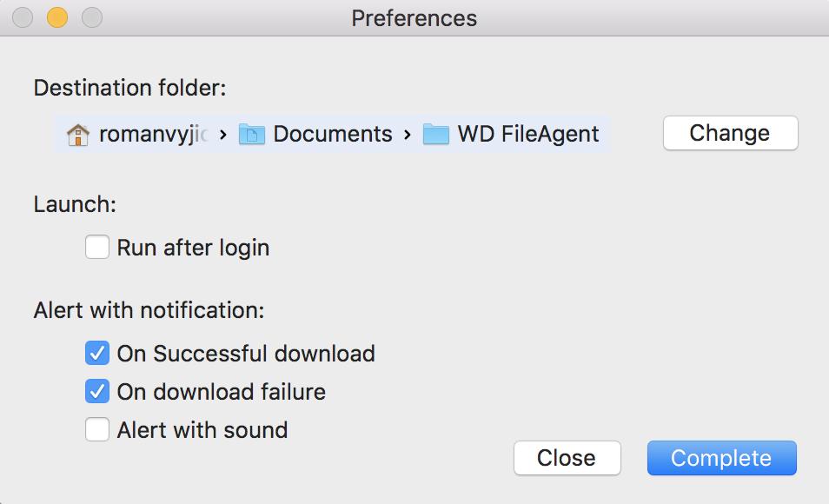The height and width of the screenshot is (504, 829).
Task: Click the chevron after Documents folder
Action: point(407,135)
